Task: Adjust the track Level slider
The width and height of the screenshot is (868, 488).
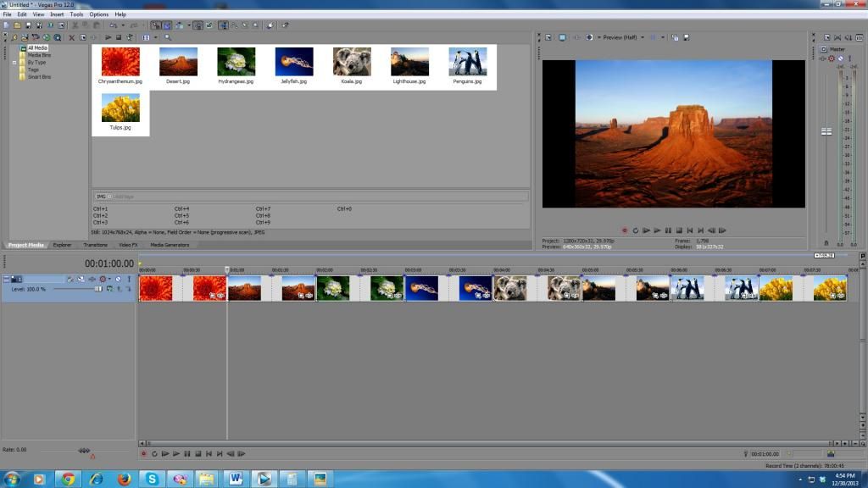Action: coord(98,289)
